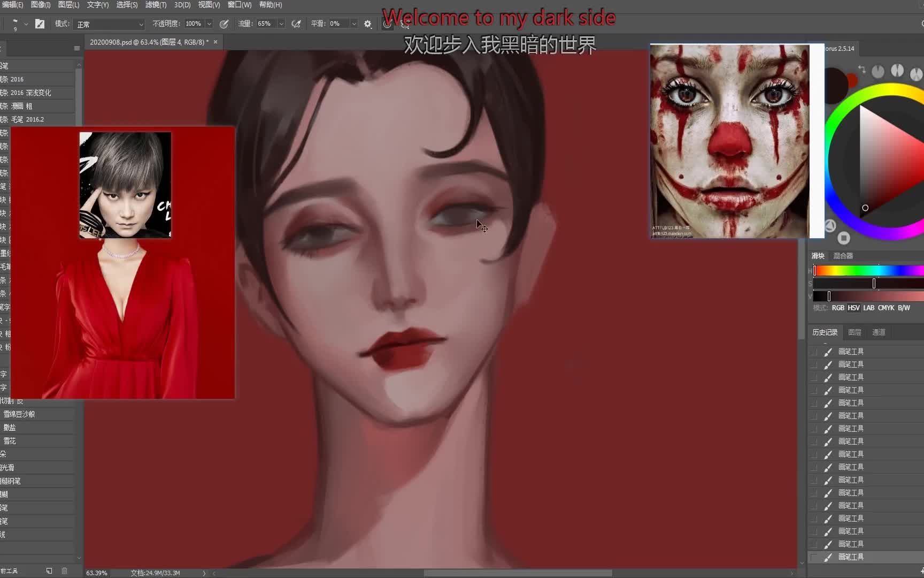
Task: Click first color harmony pie icon
Action: tap(878, 71)
